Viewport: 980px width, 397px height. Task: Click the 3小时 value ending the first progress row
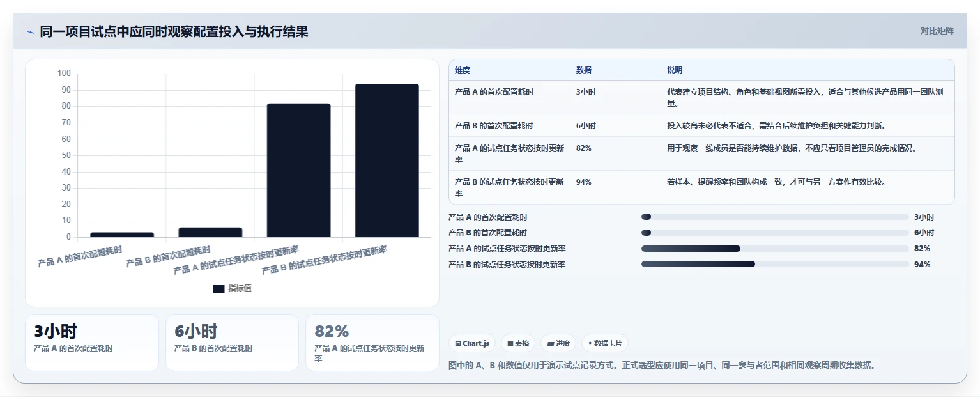pyautogui.click(x=924, y=217)
